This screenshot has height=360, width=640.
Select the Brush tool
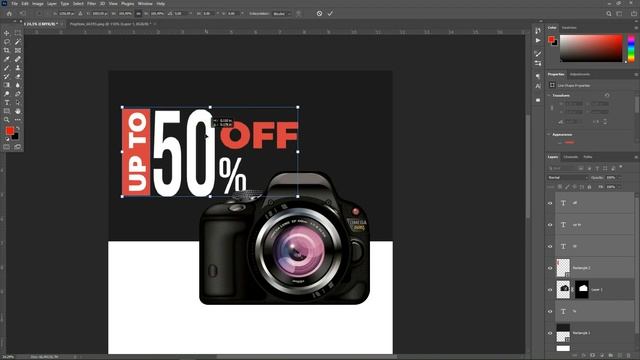pos(7,68)
